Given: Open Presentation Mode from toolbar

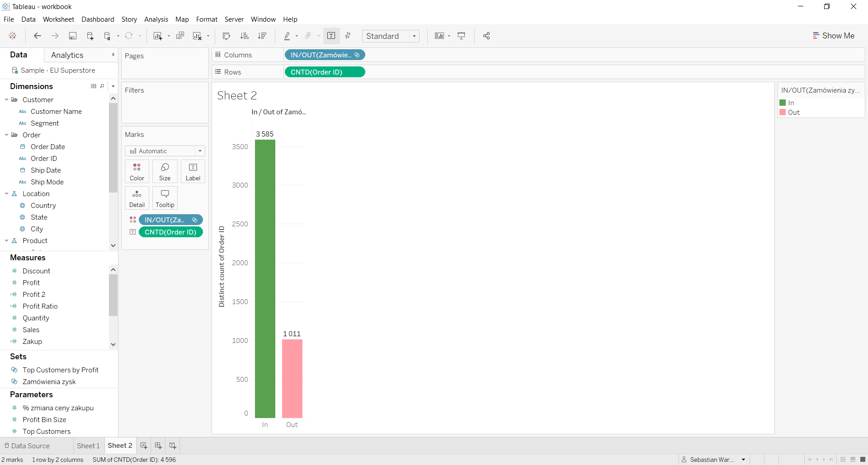Looking at the screenshot, I should 462,36.
